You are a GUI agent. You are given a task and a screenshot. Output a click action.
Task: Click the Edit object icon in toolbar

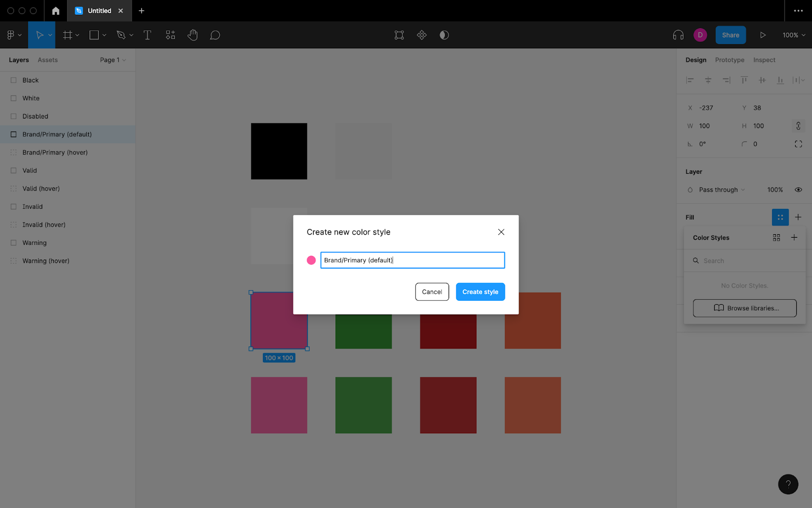tap(399, 35)
